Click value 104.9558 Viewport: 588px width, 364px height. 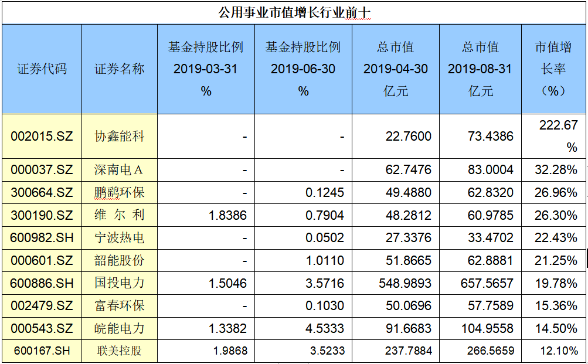487,328
